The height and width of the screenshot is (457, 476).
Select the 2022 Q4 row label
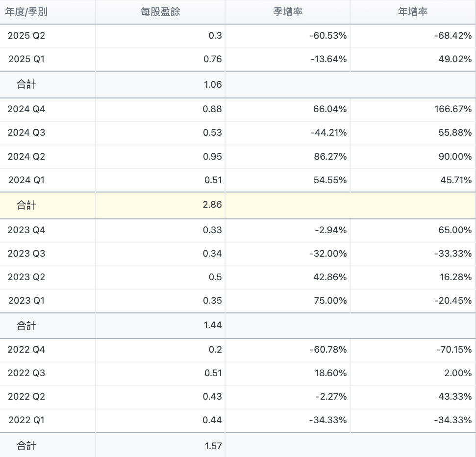[x=26, y=349]
